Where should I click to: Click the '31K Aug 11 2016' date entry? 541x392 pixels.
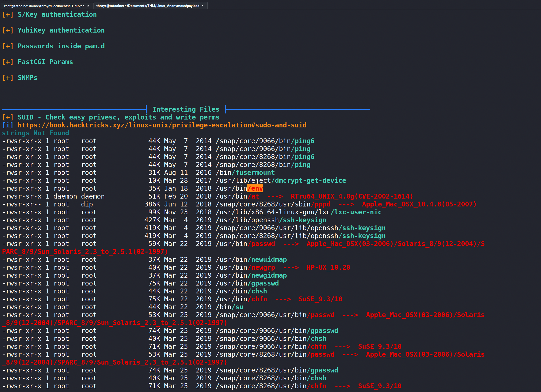point(180,173)
